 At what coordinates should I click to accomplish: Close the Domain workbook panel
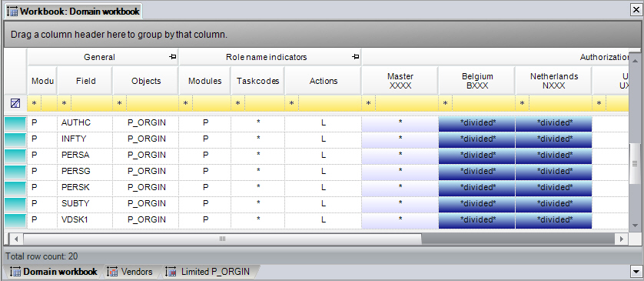[636, 11]
